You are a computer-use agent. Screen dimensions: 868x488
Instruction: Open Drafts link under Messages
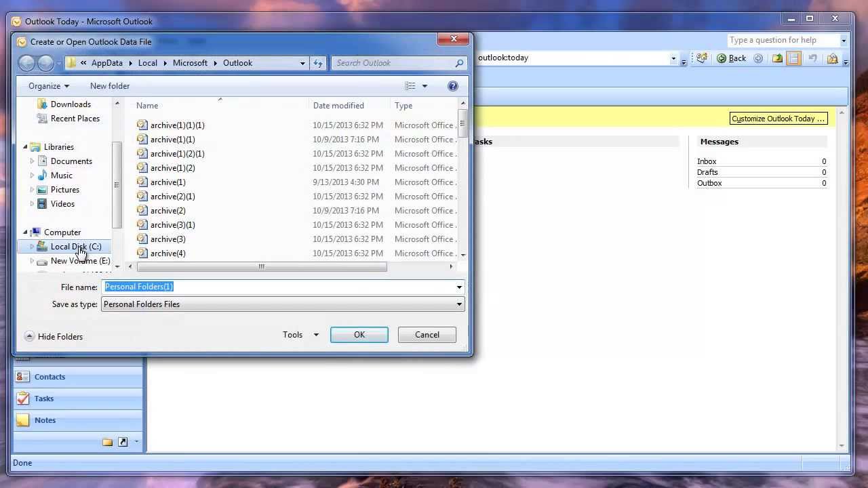(x=707, y=172)
